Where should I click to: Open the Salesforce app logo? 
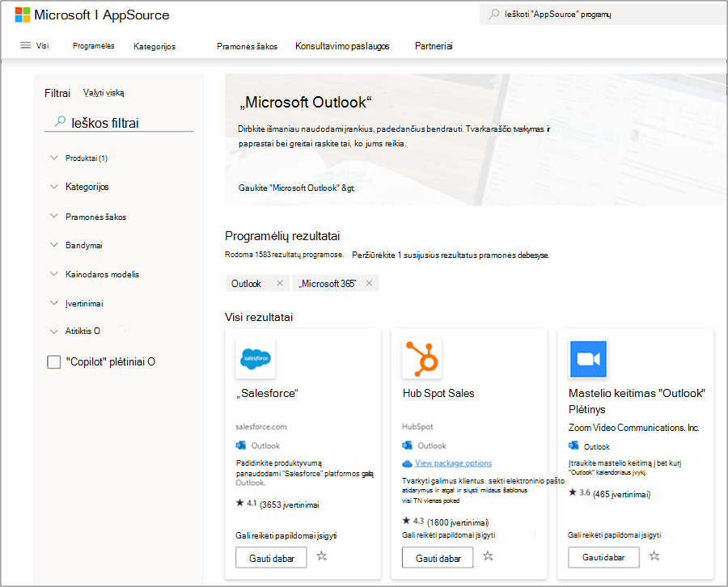(x=256, y=359)
